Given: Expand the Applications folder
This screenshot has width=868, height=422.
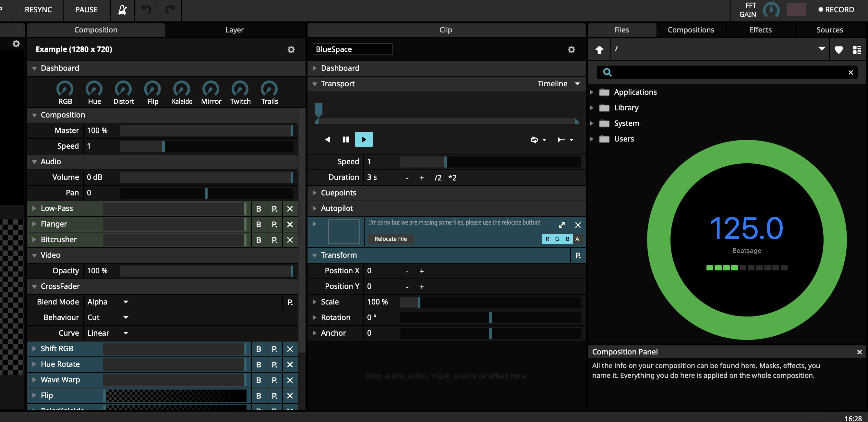Looking at the screenshot, I should [592, 92].
